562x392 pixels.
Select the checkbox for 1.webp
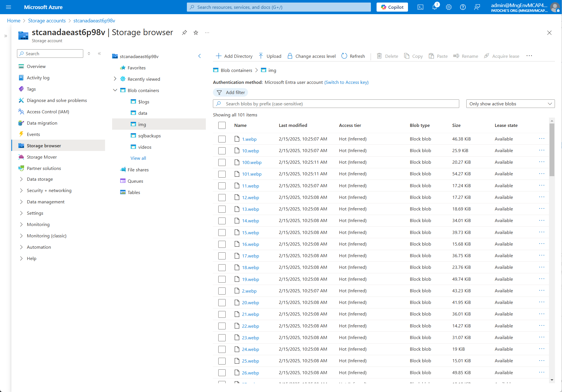point(222,139)
